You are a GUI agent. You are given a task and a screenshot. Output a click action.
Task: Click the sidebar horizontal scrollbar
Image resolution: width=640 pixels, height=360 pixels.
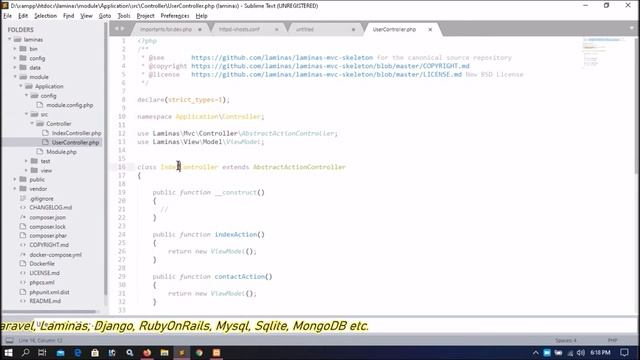point(50,311)
